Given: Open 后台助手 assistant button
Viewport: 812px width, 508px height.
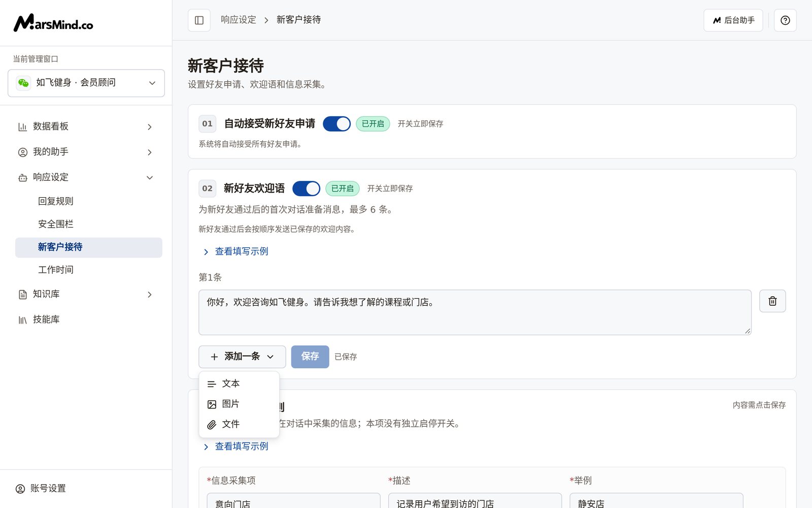Looking at the screenshot, I should tap(733, 20).
